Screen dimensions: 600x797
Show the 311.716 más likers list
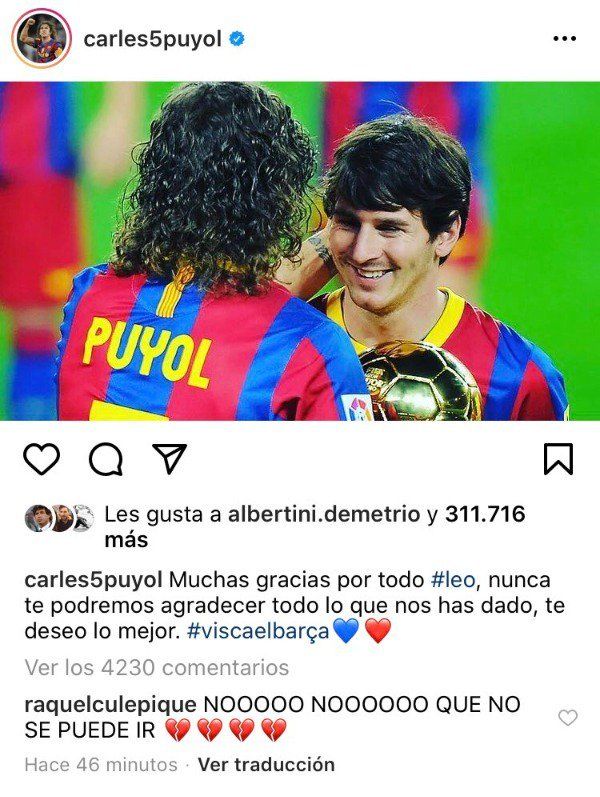click(315, 527)
